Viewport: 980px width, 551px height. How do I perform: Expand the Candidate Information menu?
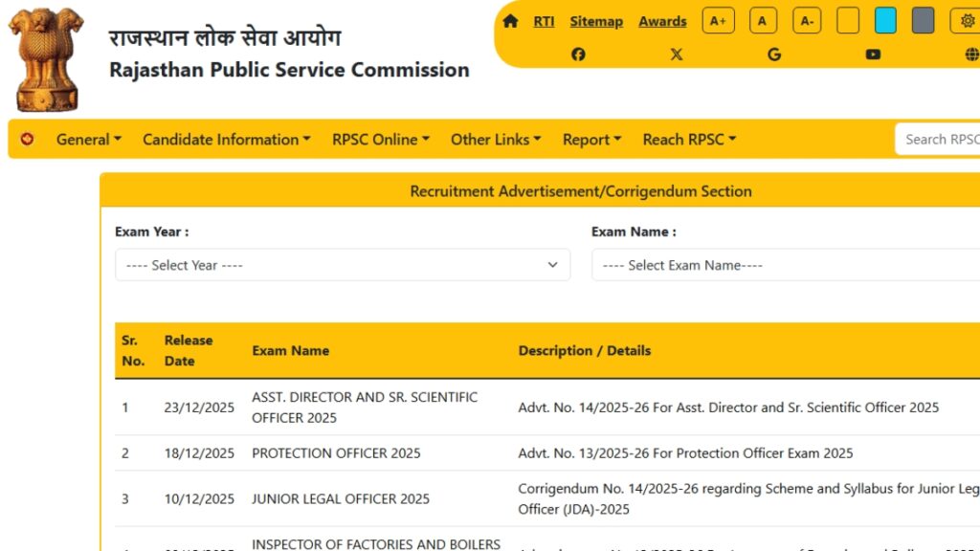(226, 140)
